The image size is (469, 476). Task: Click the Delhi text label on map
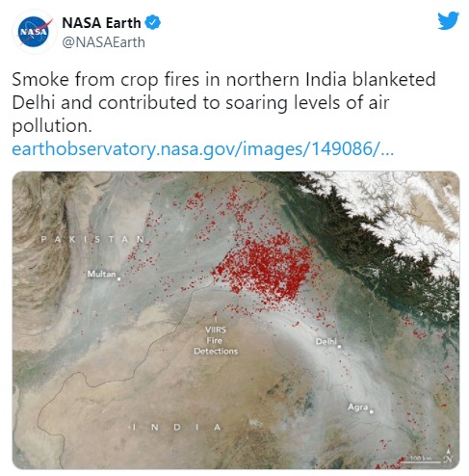pyautogui.click(x=326, y=341)
